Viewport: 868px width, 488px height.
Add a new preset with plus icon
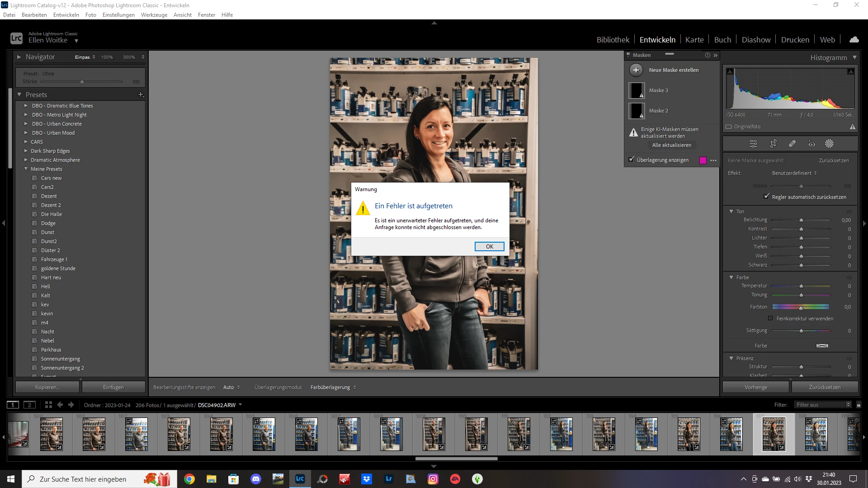[141, 95]
